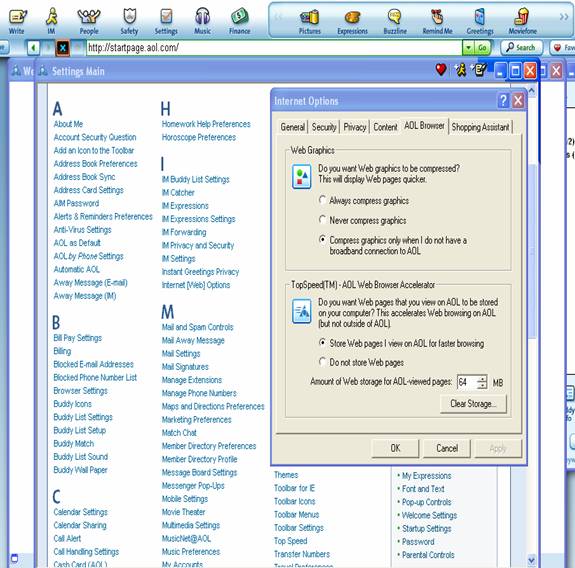
Task: Switch to the Privacy tab
Action: (355, 127)
